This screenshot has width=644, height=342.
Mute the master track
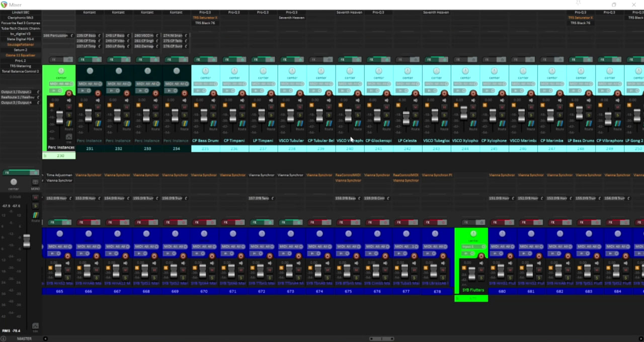(35, 198)
